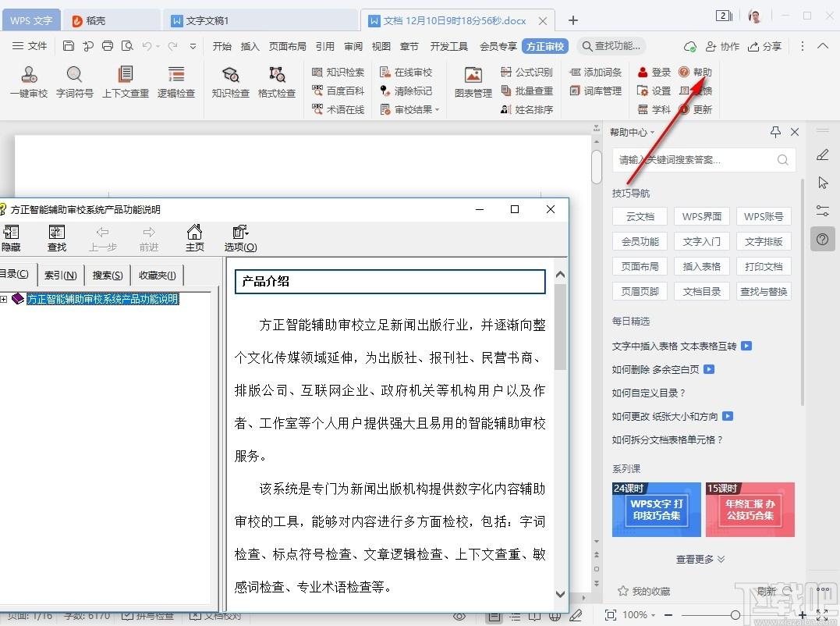
Task: Click the 协作 collaboration button
Action: click(x=722, y=47)
